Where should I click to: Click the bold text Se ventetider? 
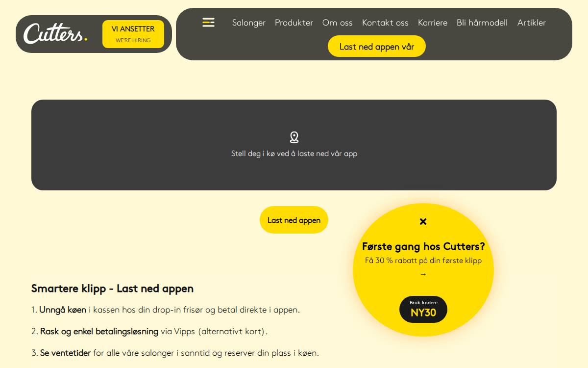point(65,353)
